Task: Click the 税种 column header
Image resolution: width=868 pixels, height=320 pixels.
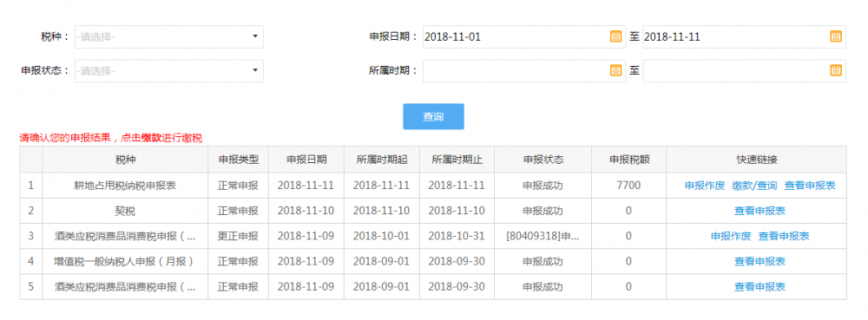Action: point(125,160)
